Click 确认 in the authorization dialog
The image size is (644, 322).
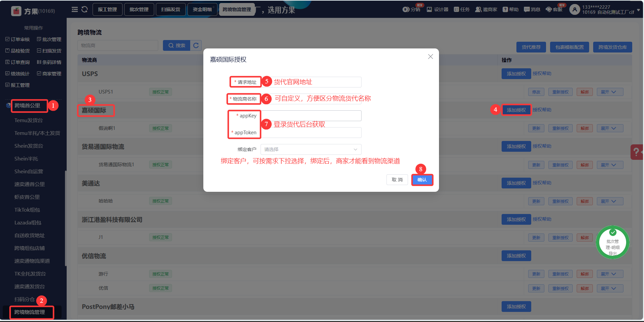(x=422, y=180)
